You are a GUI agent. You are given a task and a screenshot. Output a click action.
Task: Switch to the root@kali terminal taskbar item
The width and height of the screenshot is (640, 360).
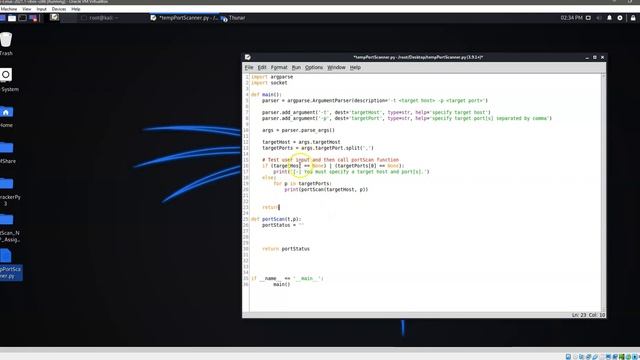pos(100,18)
